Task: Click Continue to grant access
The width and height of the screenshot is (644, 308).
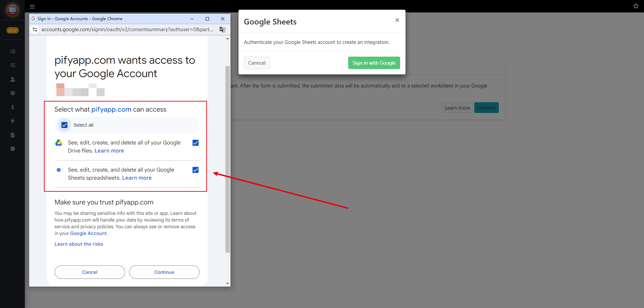Action: click(164, 272)
